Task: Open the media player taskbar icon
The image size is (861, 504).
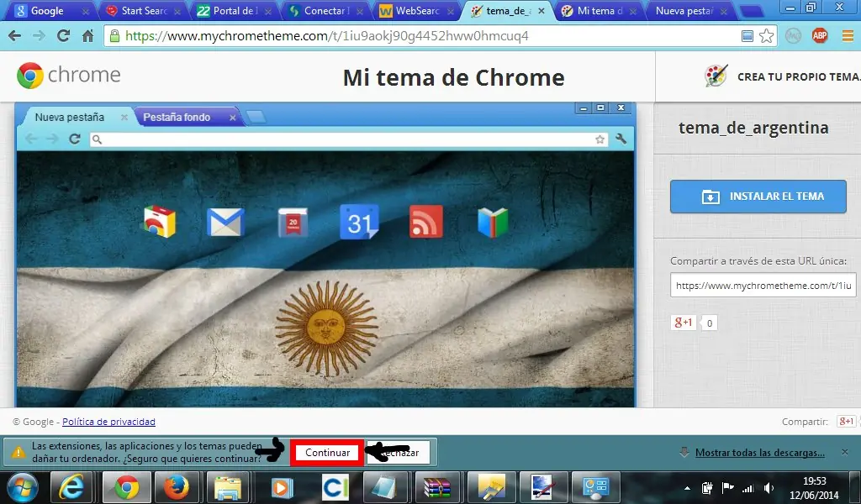Action: [282, 487]
